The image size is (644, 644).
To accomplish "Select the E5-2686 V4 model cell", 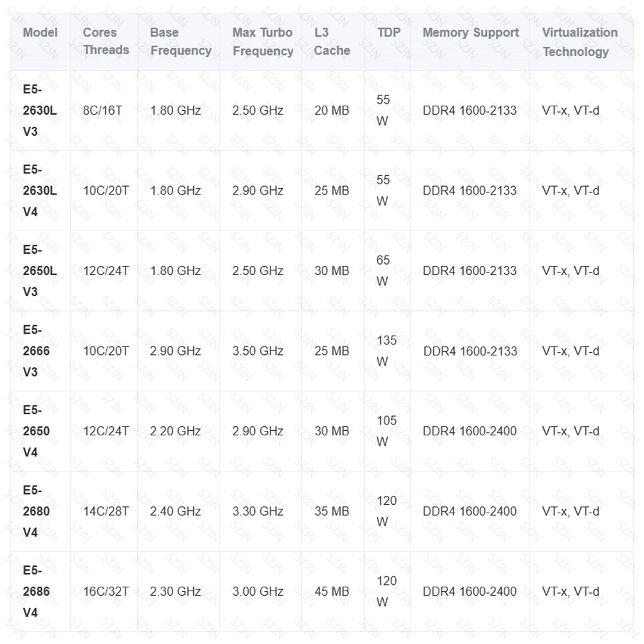I will (36, 591).
